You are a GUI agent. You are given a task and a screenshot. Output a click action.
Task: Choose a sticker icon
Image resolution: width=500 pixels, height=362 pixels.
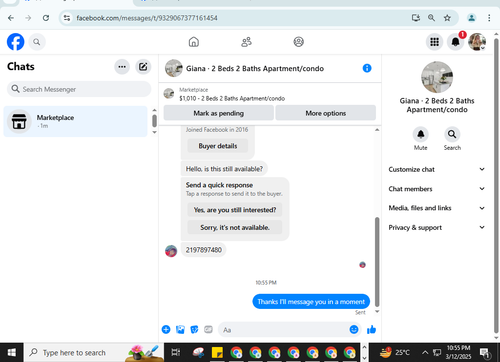coord(194,330)
